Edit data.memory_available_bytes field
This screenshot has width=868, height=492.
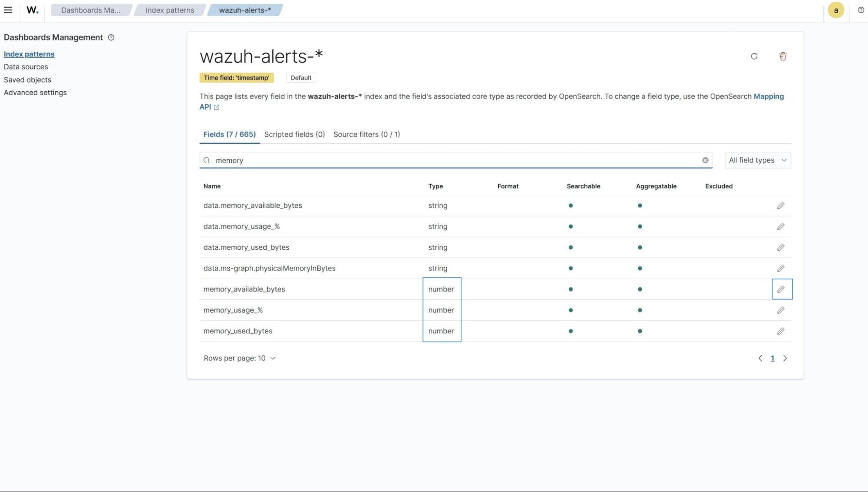(781, 206)
